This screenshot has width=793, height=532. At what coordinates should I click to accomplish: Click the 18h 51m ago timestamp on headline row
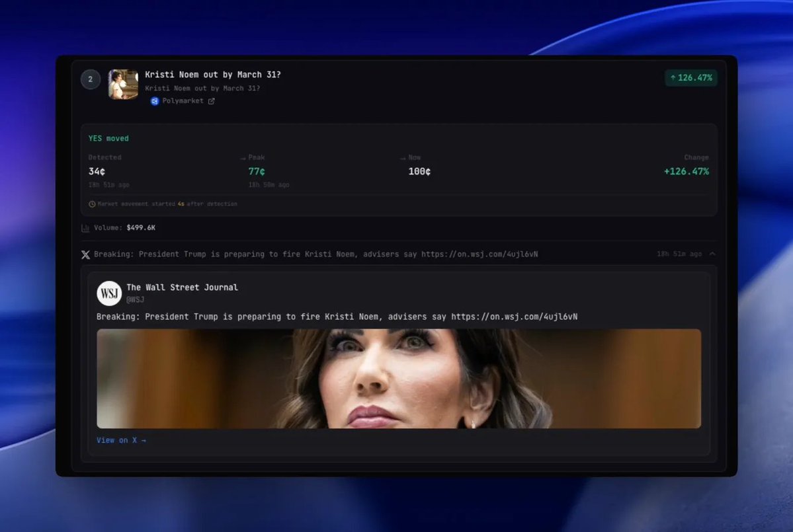click(x=679, y=254)
